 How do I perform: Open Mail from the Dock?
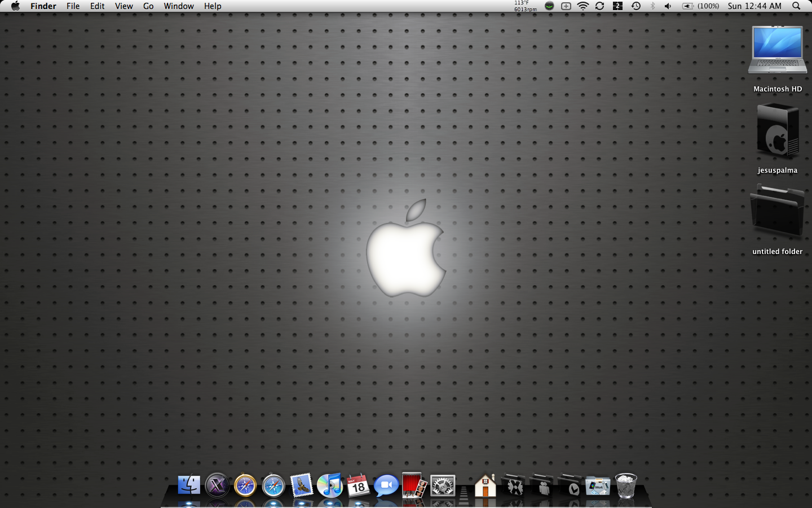(x=302, y=485)
